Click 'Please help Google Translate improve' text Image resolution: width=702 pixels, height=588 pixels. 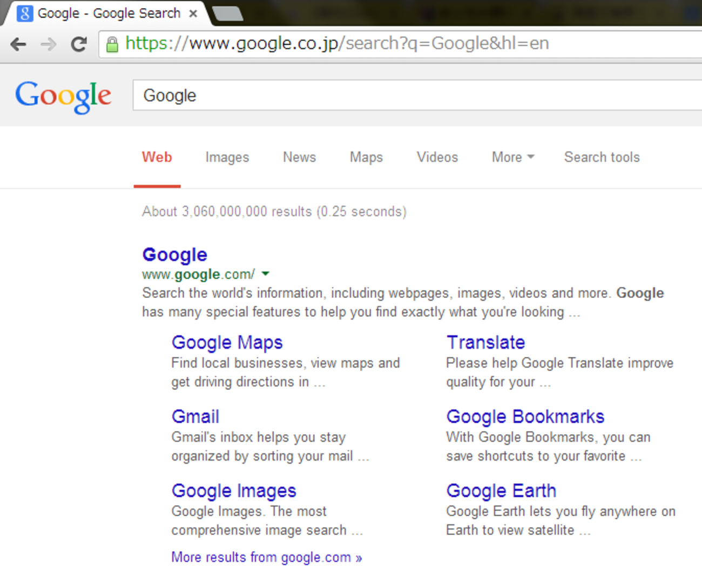coord(560,363)
